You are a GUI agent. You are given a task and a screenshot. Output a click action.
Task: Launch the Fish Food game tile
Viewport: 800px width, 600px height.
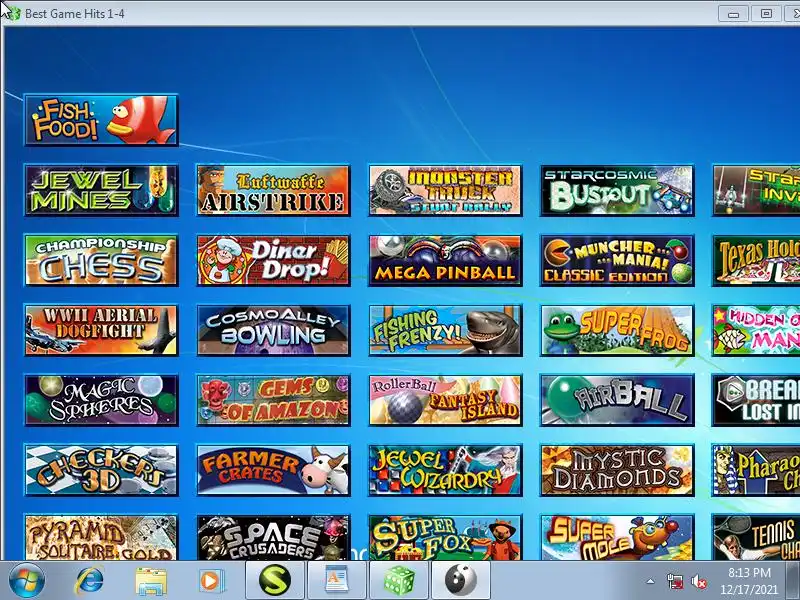point(101,120)
